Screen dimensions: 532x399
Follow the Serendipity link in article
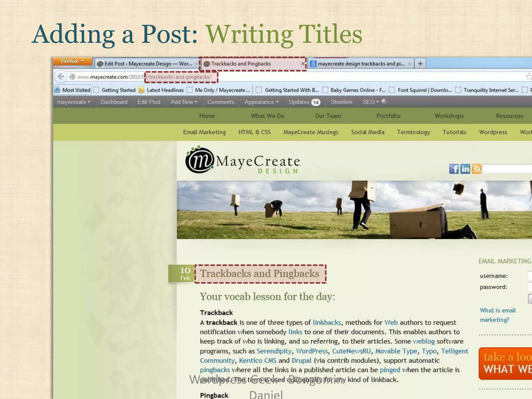(274, 351)
